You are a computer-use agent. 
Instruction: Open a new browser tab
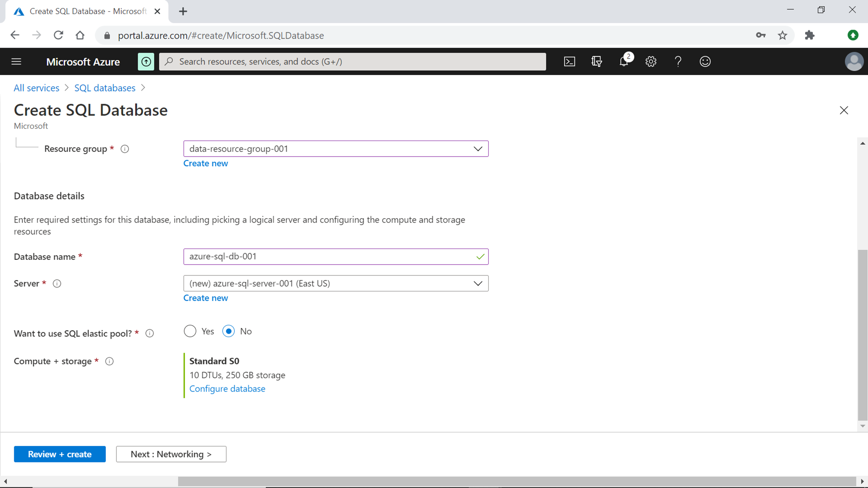click(183, 11)
